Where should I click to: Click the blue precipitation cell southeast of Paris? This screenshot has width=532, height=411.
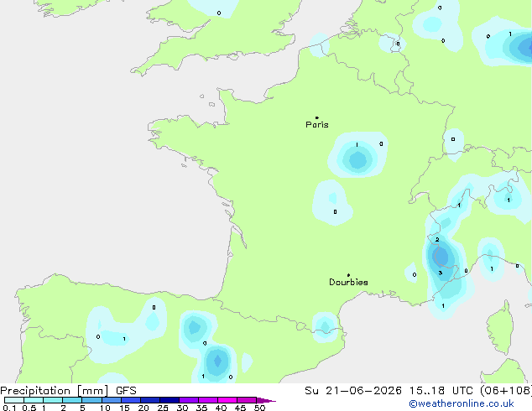pos(357,160)
